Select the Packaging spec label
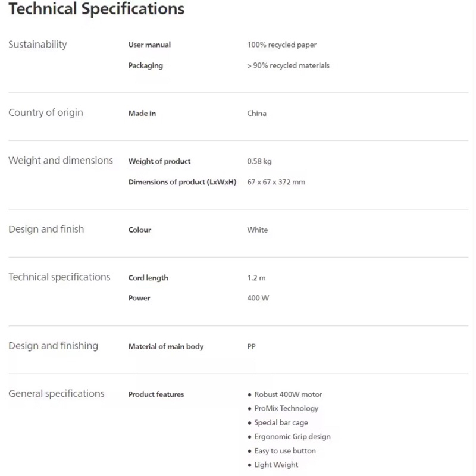The height and width of the screenshot is (476, 476). [145, 65]
